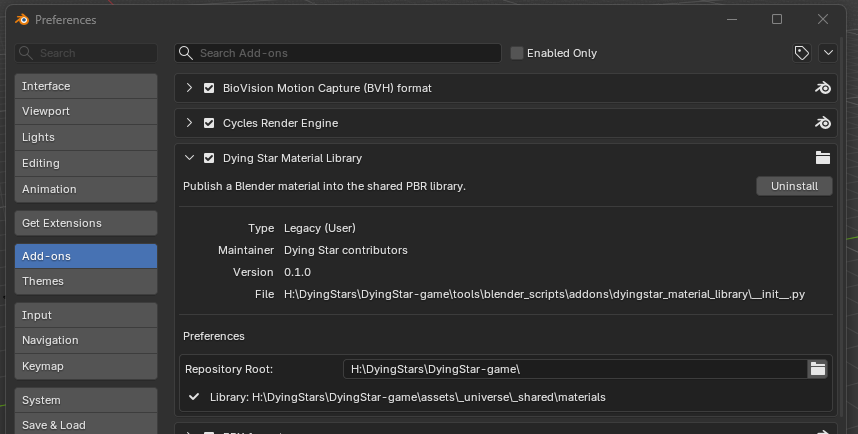The image size is (858, 434).
Task: Open the add-ons extras dropdown arrow
Action: coord(828,53)
